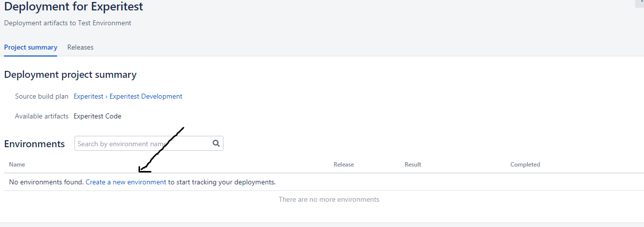Click the Deployment for Experitest title
This screenshot has width=644, height=227.
[73, 7]
